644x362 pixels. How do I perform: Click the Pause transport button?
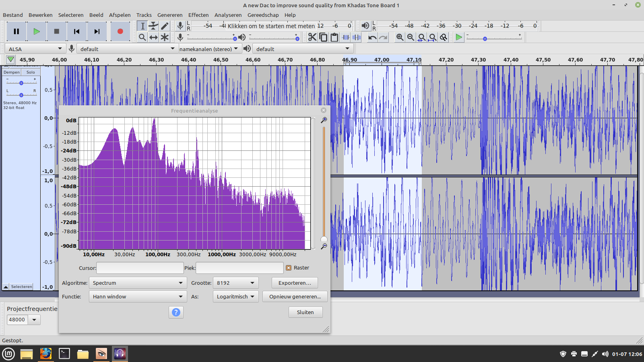pos(17,31)
